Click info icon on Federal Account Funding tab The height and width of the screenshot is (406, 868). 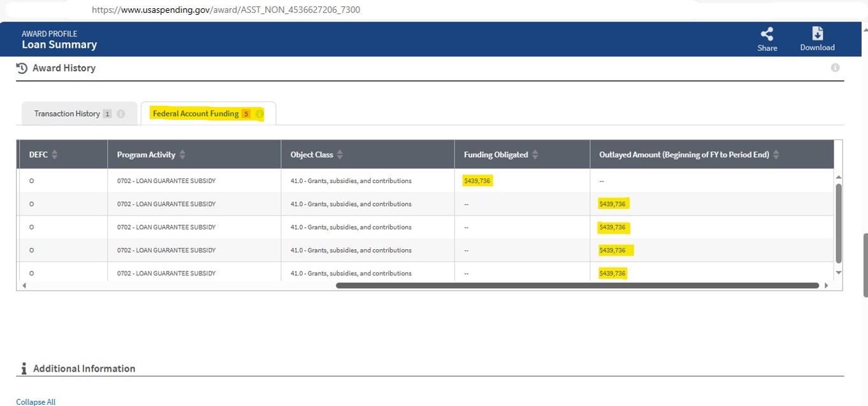(x=259, y=114)
